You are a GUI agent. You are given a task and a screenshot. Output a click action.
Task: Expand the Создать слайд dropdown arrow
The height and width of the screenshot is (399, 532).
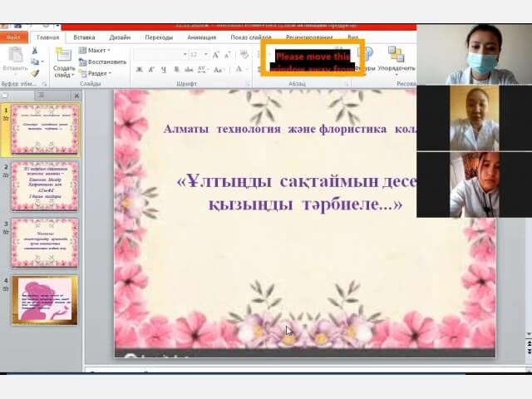click(73, 75)
